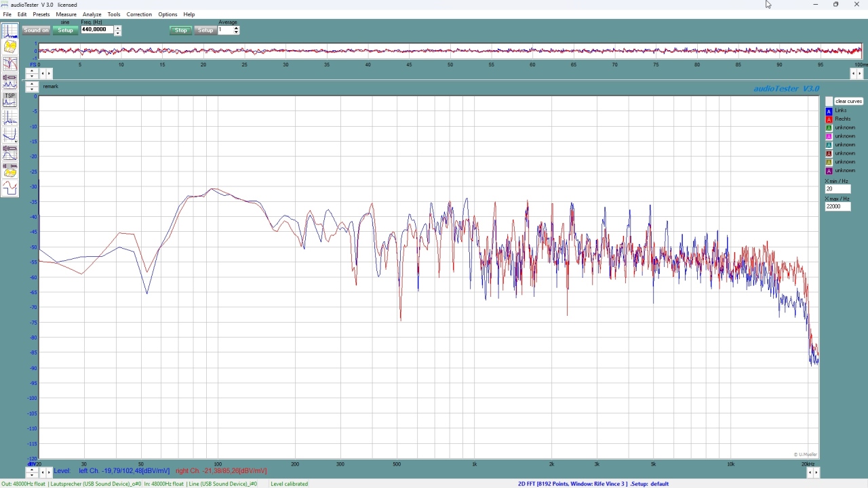Click the remark text label

[x=51, y=87]
